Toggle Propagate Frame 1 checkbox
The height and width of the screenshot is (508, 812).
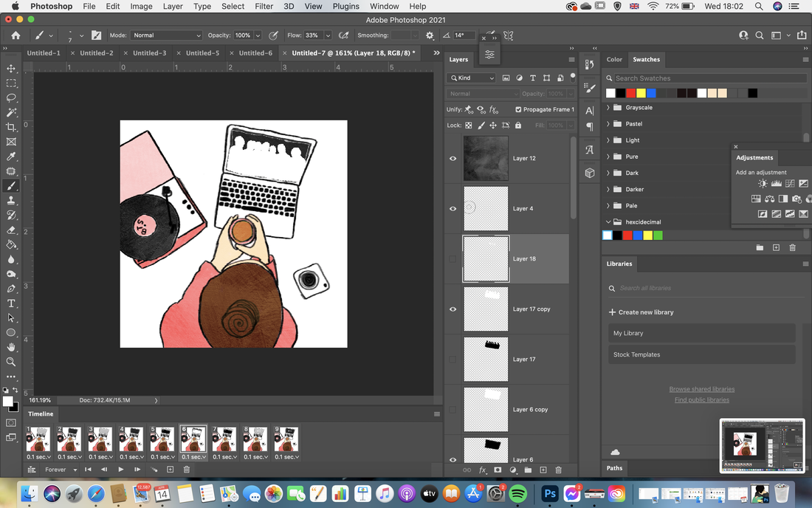(x=518, y=109)
